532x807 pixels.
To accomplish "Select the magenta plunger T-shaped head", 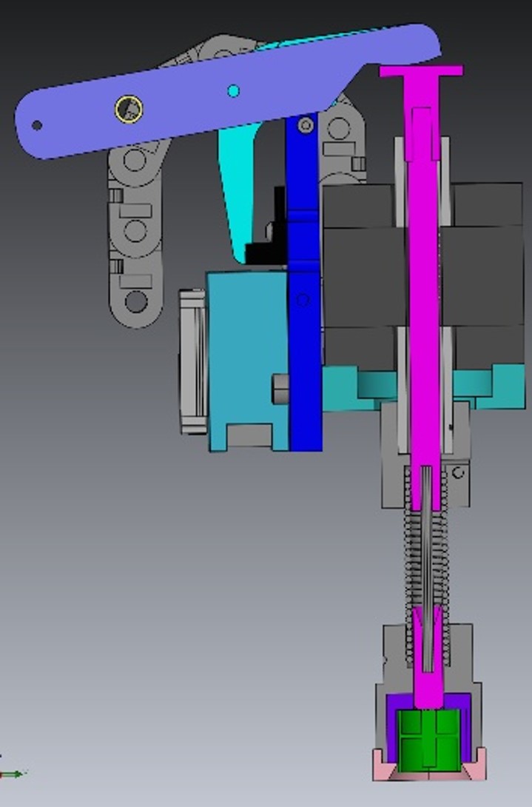I will point(421,71).
